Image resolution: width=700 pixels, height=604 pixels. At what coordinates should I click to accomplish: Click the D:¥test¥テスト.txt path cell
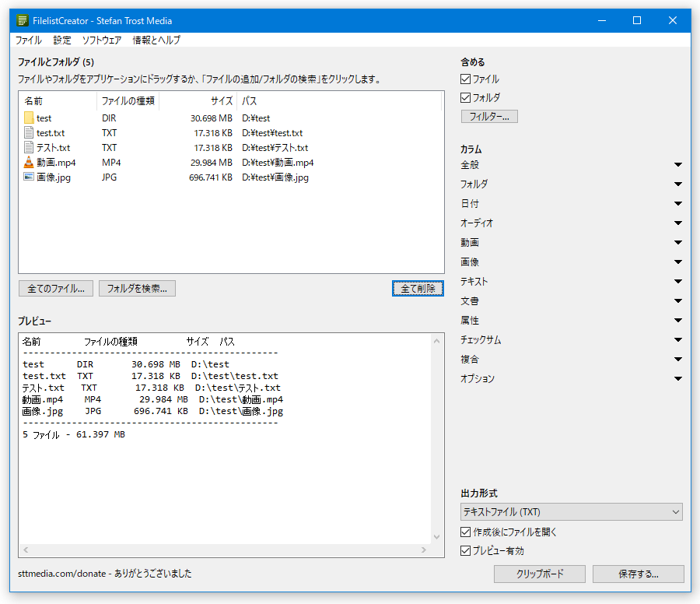(x=275, y=148)
